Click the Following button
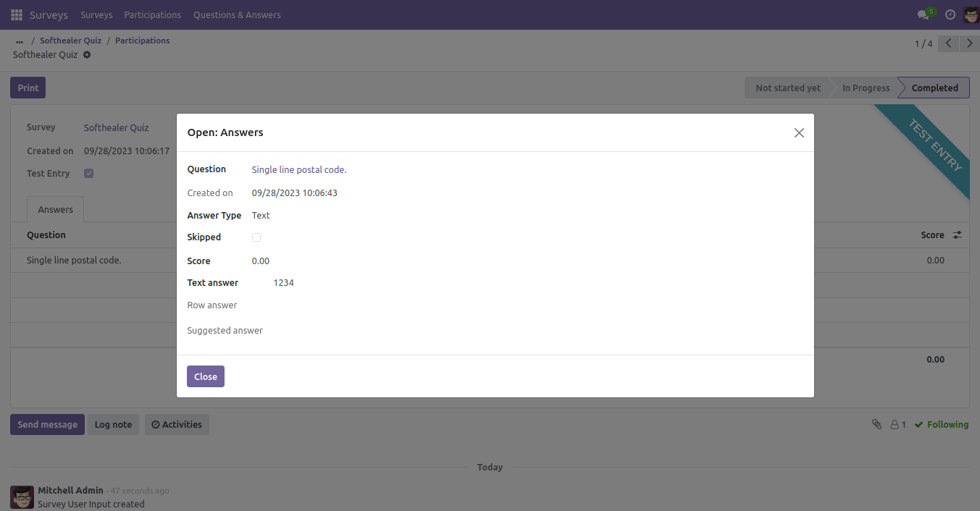 [942, 425]
